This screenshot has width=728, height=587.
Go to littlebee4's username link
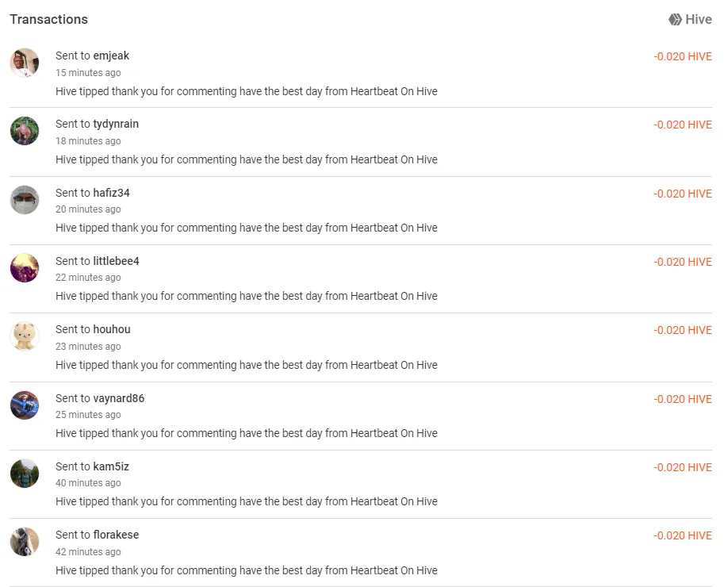(116, 261)
